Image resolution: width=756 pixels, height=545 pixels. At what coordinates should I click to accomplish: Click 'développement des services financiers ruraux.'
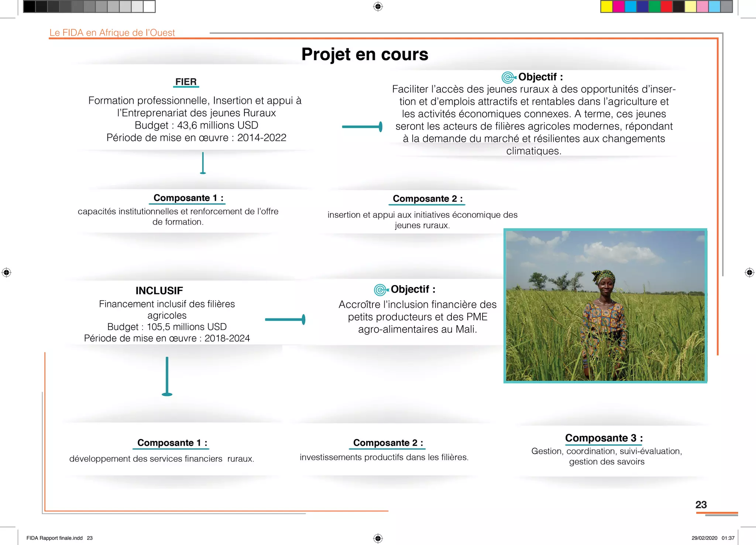pos(162,459)
